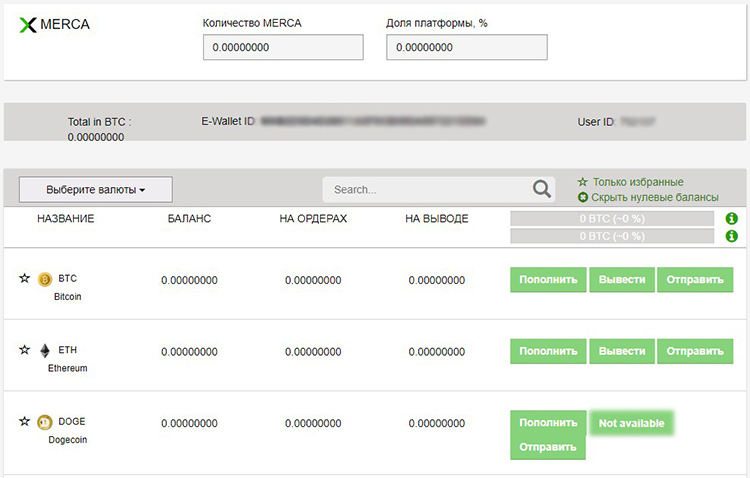The height and width of the screenshot is (478, 750).
Task: Click the lower 0 BTC progress bar
Action: pos(612,236)
